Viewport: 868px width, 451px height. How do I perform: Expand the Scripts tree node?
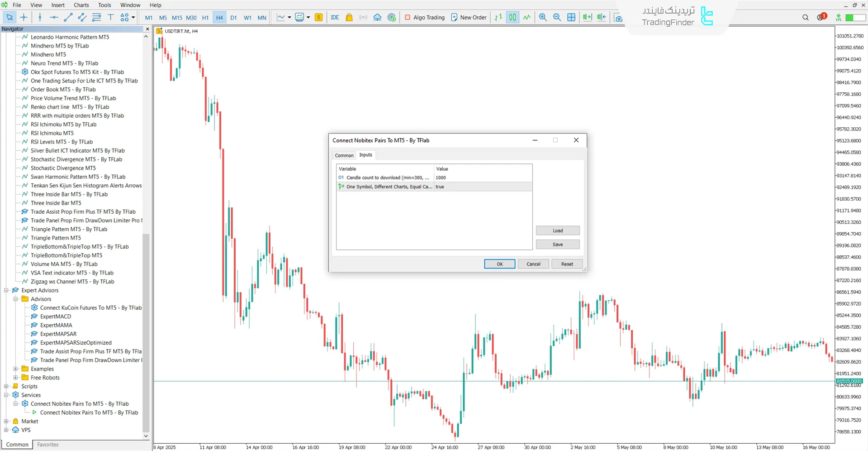pyautogui.click(x=6, y=386)
